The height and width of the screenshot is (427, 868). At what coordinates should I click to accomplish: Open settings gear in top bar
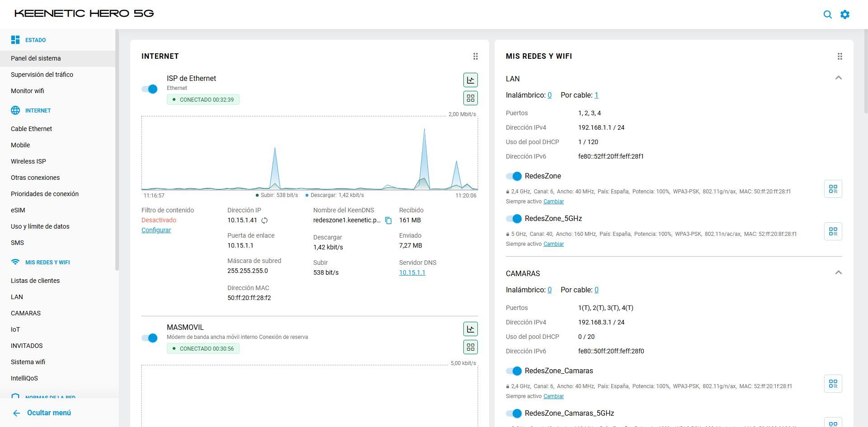coord(844,14)
